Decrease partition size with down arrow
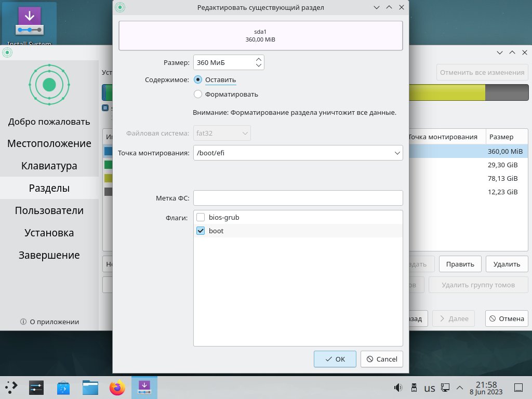Viewport: 532px width, 399px height. pyautogui.click(x=259, y=65)
